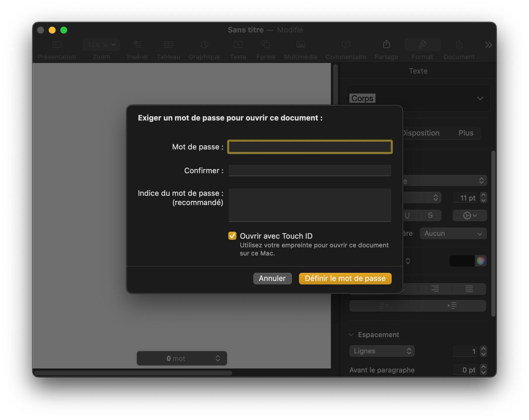
Task: Open the Lignes spacing dropdown
Action: [382, 351]
